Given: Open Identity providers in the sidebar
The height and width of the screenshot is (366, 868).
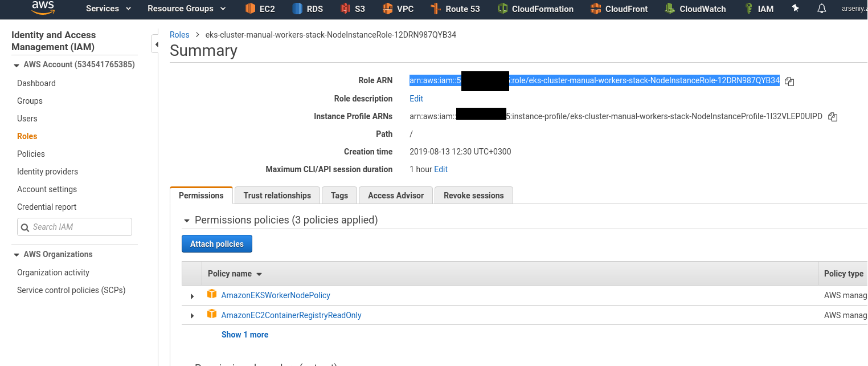Looking at the screenshot, I should [x=47, y=172].
